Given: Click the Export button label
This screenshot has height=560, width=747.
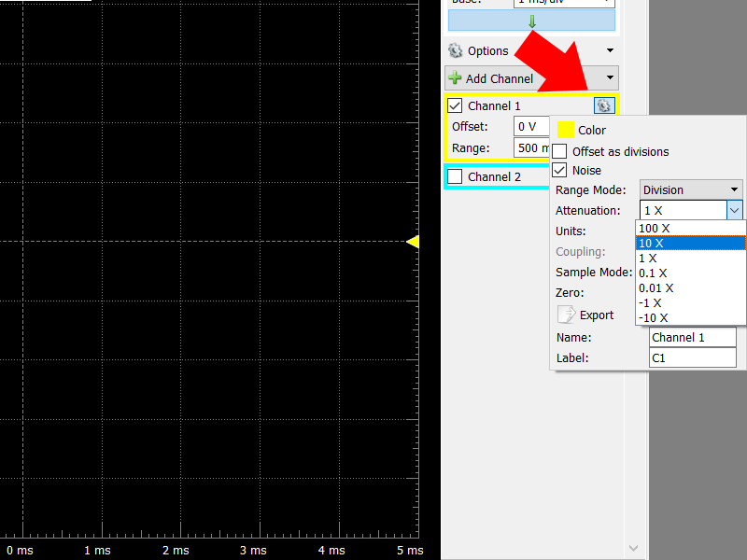Looking at the screenshot, I should pyautogui.click(x=597, y=315).
